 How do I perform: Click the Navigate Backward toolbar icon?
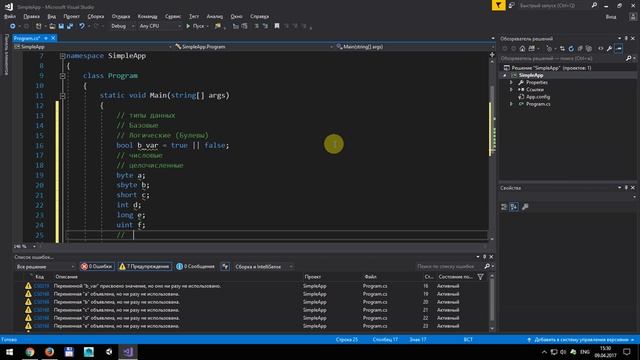(x=13, y=26)
